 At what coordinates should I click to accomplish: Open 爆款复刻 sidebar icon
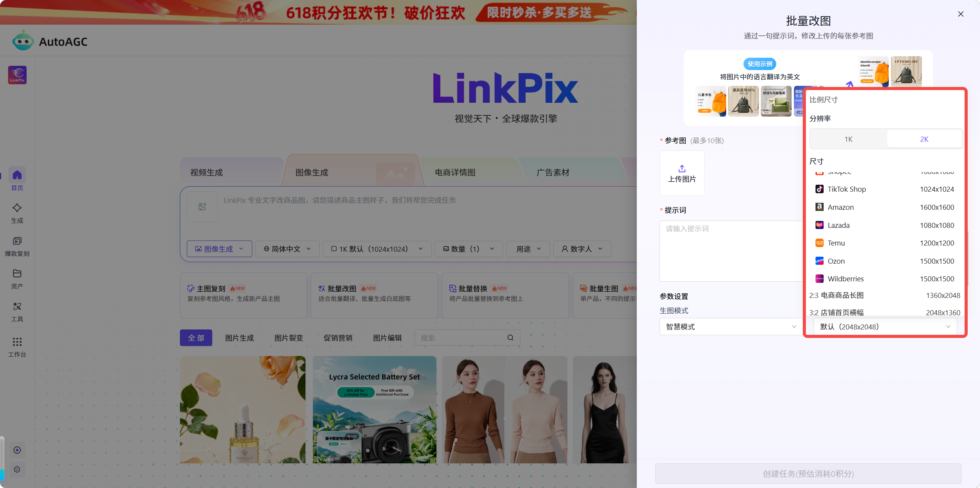pyautogui.click(x=17, y=241)
